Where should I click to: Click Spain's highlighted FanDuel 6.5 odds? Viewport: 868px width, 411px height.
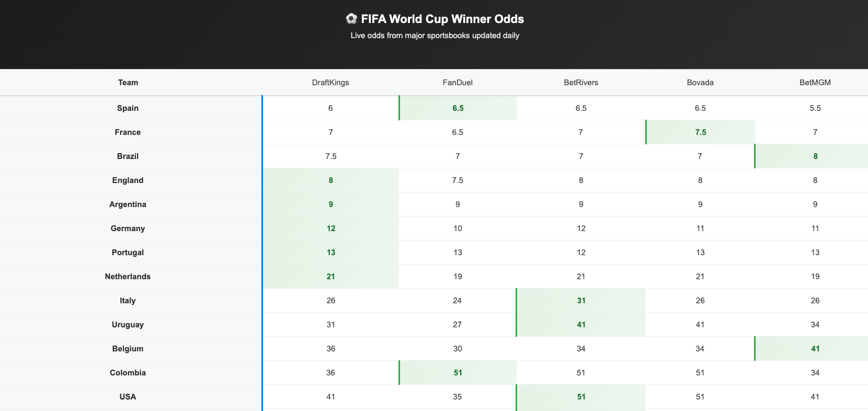click(458, 108)
